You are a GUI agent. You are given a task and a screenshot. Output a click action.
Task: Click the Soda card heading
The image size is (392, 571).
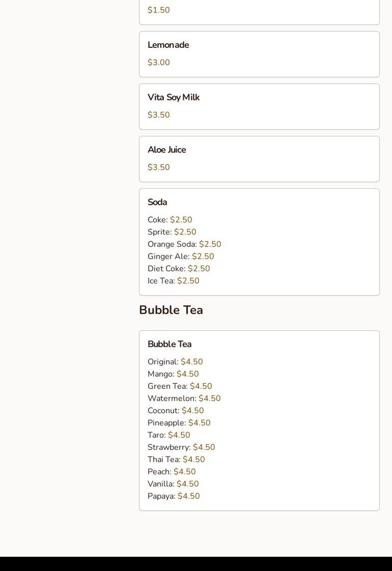[157, 202]
